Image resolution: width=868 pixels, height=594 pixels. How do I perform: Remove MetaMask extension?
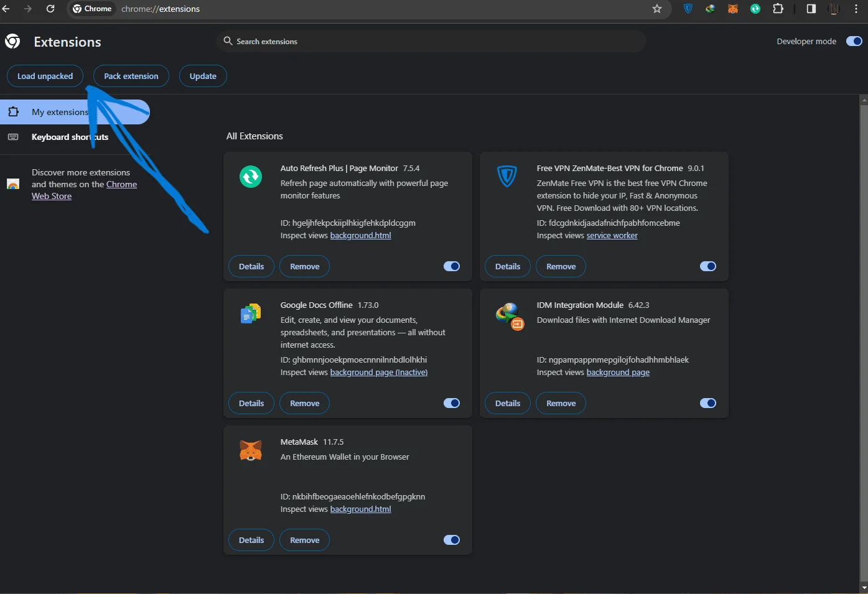coord(305,540)
